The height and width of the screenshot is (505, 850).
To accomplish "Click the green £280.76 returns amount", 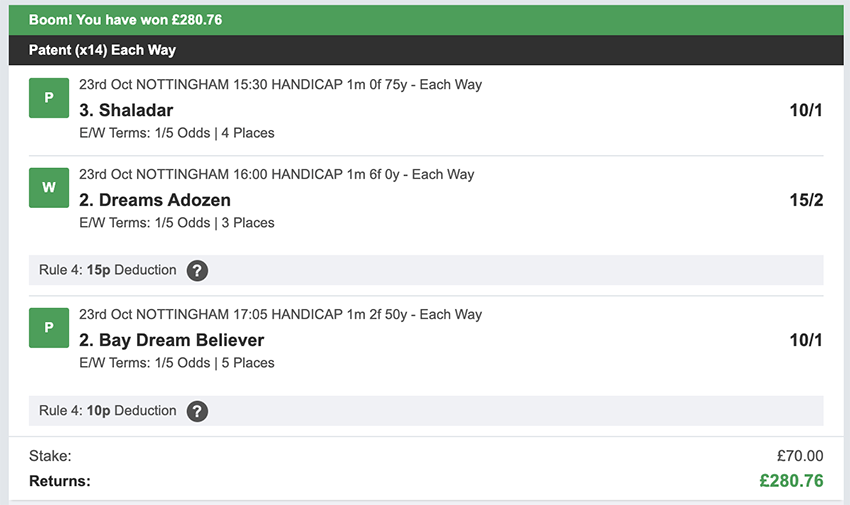I will pos(791,481).
